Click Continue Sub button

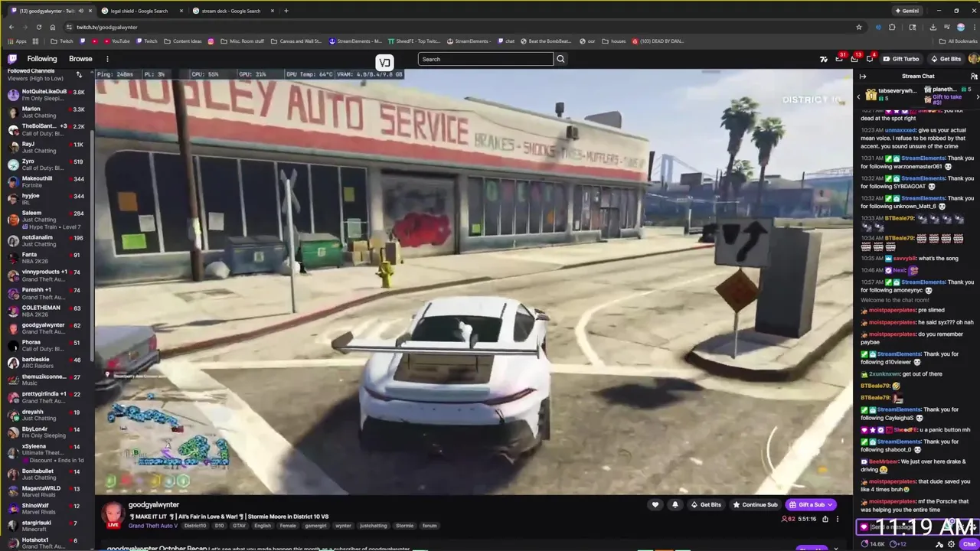point(755,505)
